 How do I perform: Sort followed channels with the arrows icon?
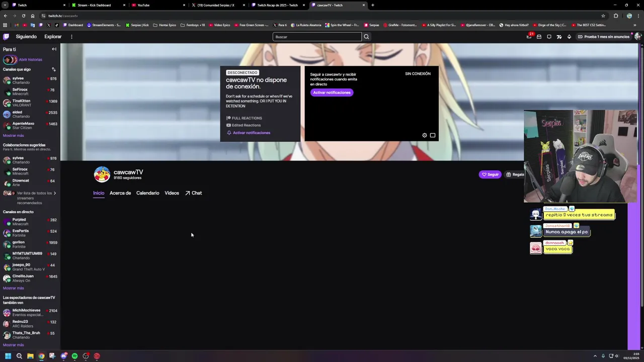pos(54,69)
